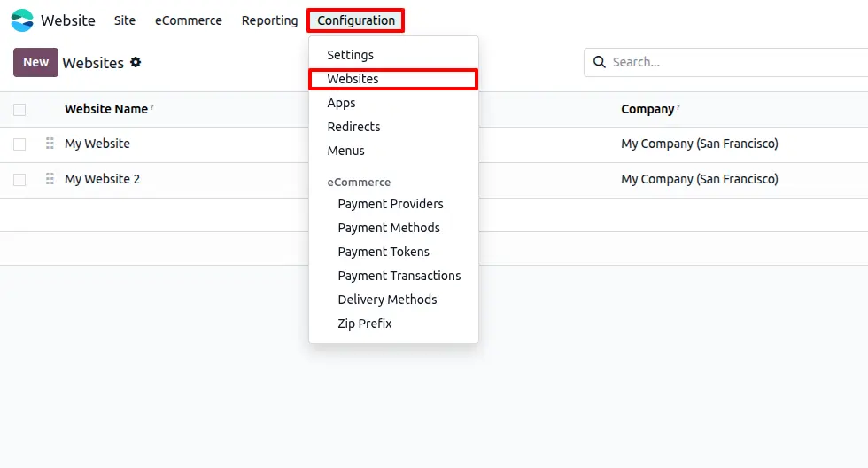The image size is (868, 468).
Task: Click the New button
Action: click(35, 62)
